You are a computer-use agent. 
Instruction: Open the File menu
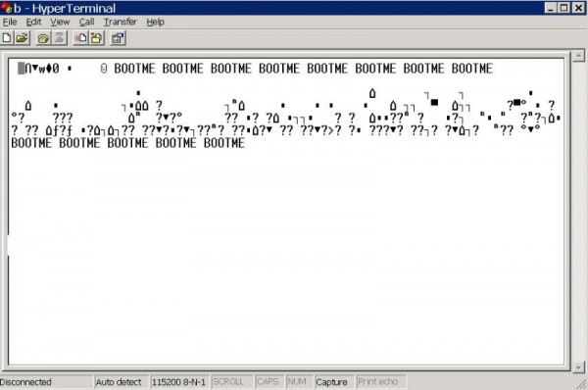tap(10, 23)
